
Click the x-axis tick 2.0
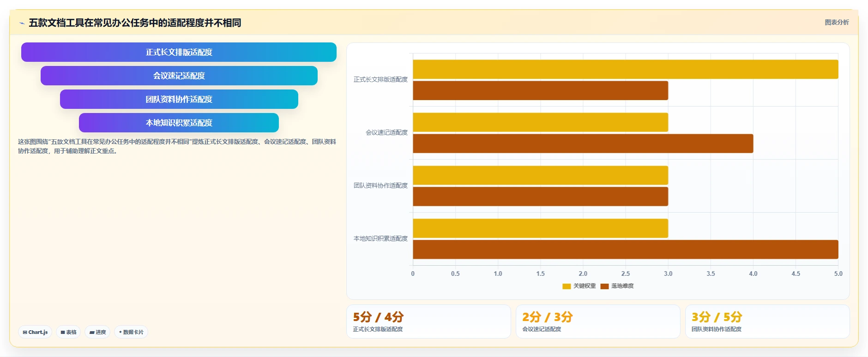tap(583, 274)
